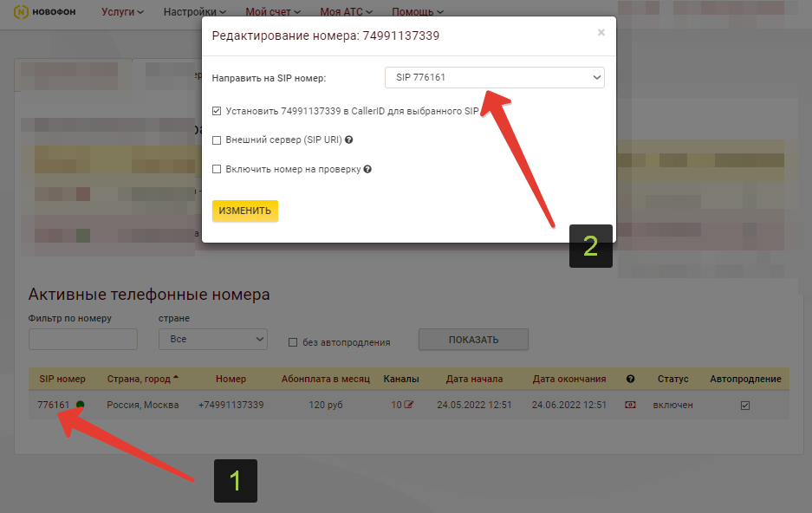
Task: Toggle CallerID 74991137339 for selected SIP checkbox
Action: 217,111
